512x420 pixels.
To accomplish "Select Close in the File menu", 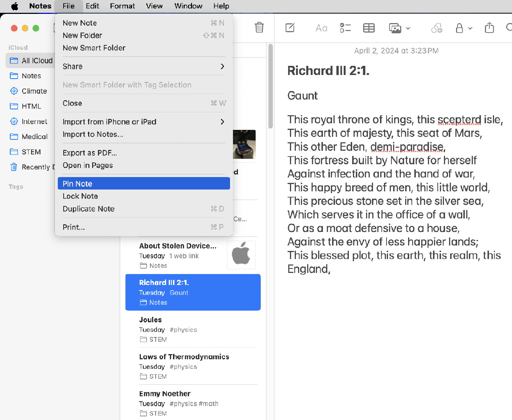I will (x=144, y=103).
